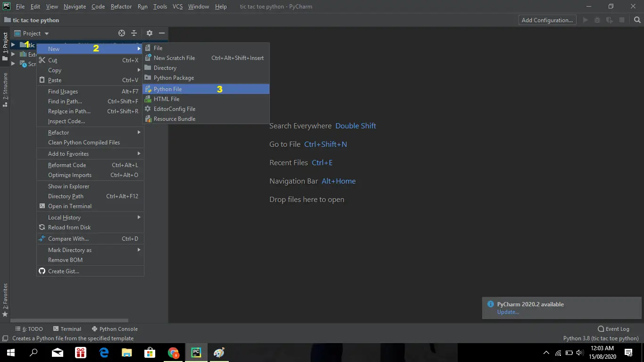Open the Event Log
The image size is (644, 362).
pyautogui.click(x=613, y=329)
